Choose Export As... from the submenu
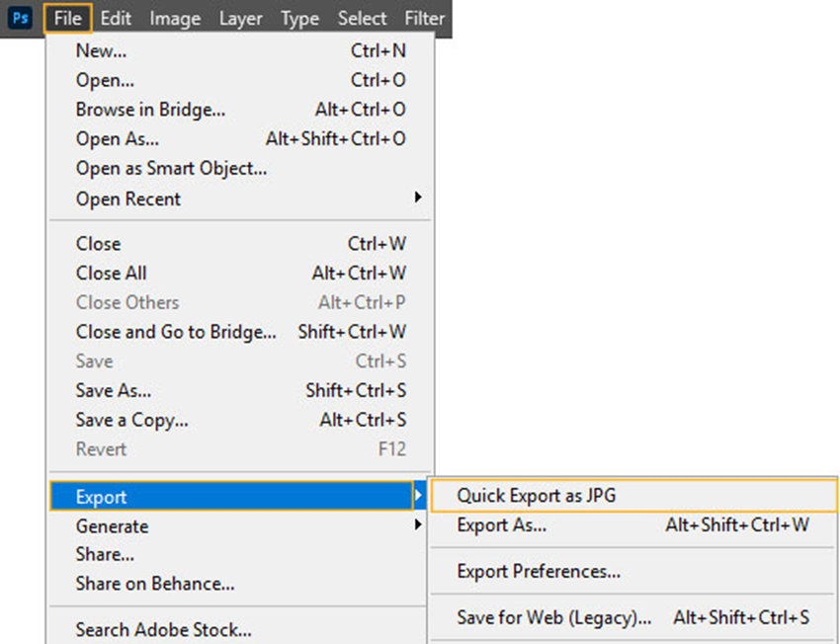The image size is (840, 644). [501, 525]
